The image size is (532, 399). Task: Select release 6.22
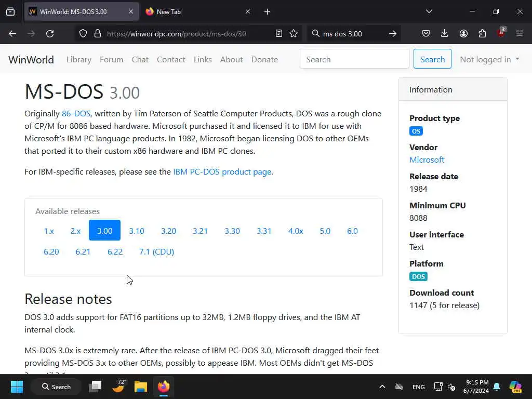pos(115,252)
